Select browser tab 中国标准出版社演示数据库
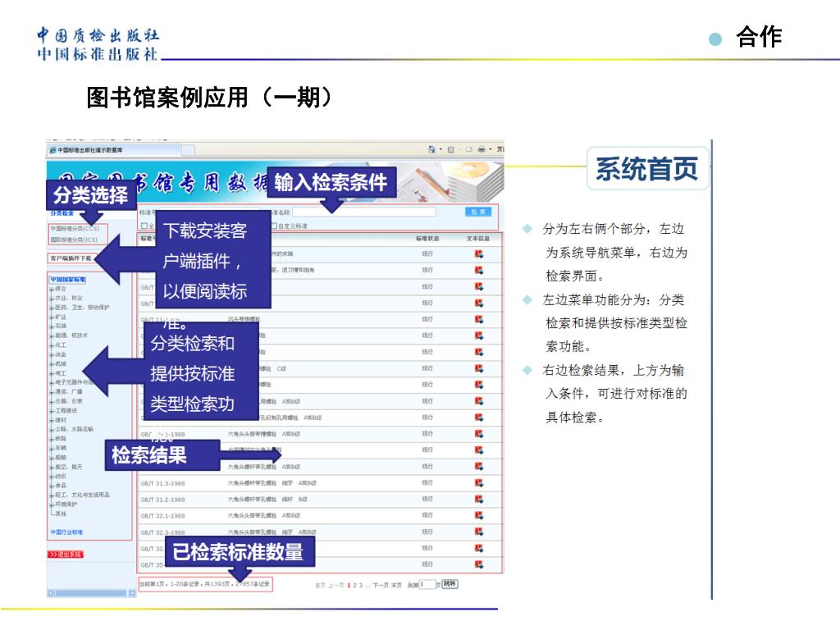The width and height of the screenshot is (840, 630). (113, 150)
